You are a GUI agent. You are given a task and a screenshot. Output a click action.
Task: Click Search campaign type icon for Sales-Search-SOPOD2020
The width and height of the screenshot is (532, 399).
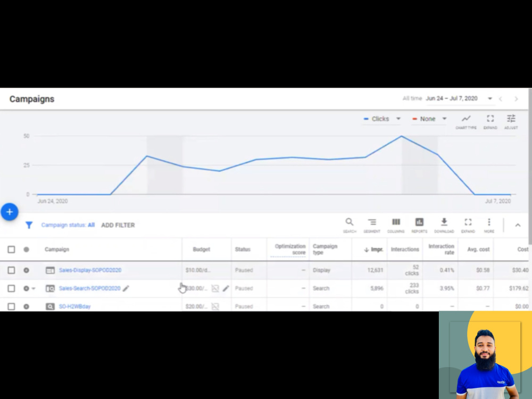coord(50,288)
